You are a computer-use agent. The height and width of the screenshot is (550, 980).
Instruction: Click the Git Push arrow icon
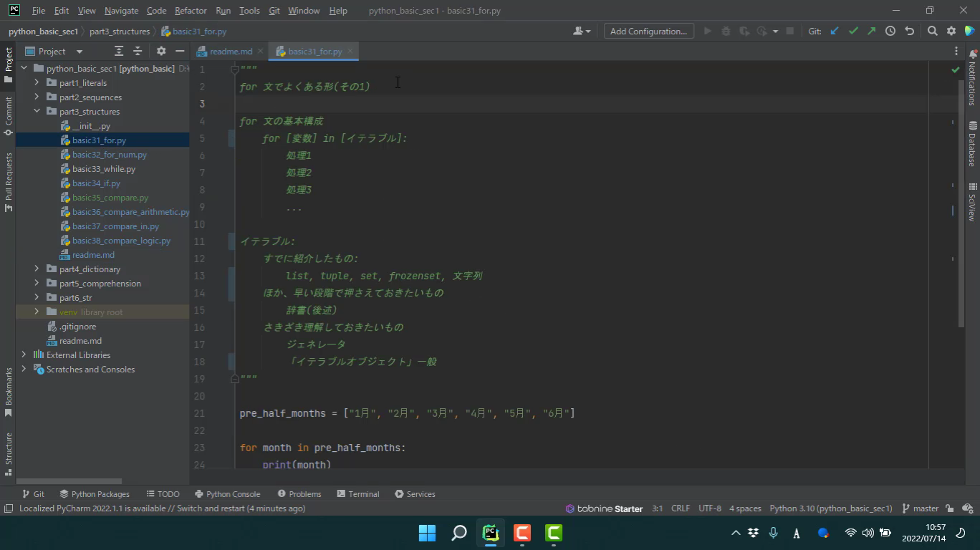point(871,31)
